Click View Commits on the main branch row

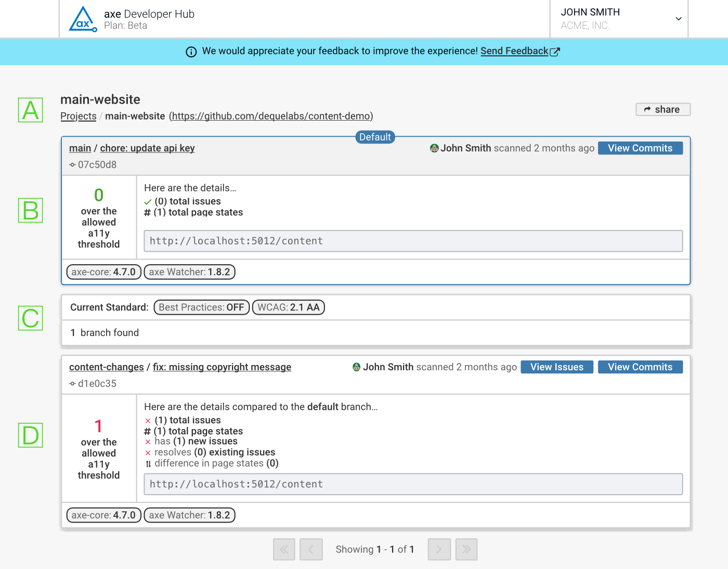pyautogui.click(x=640, y=148)
